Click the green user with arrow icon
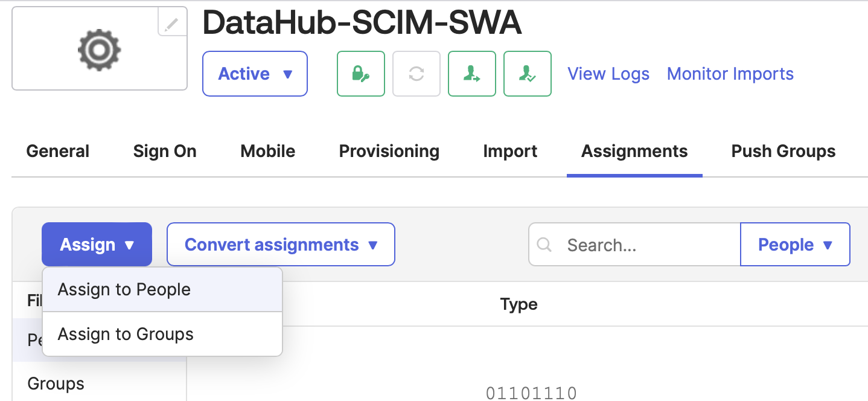The height and width of the screenshot is (401, 868). 472,74
